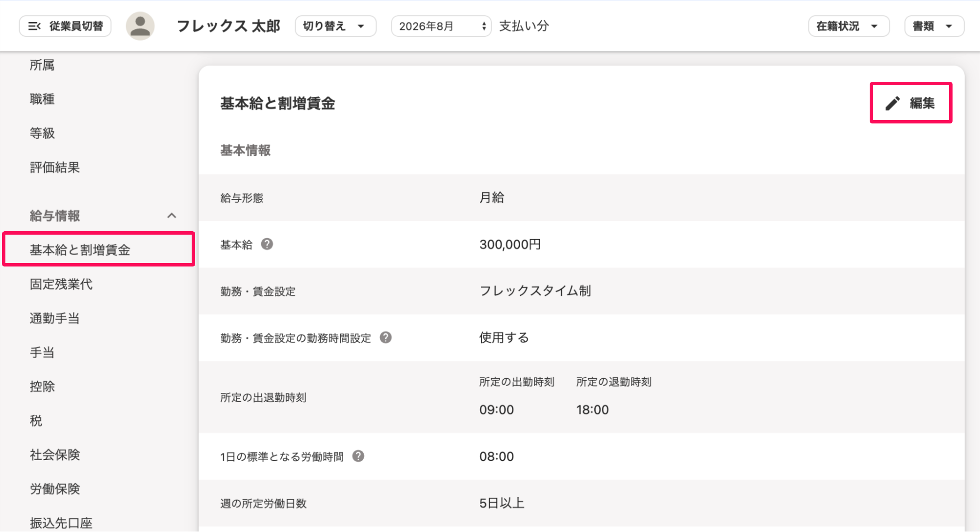
Task: Click the 18:00 end time value
Action: pyautogui.click(x=592, y=410)
